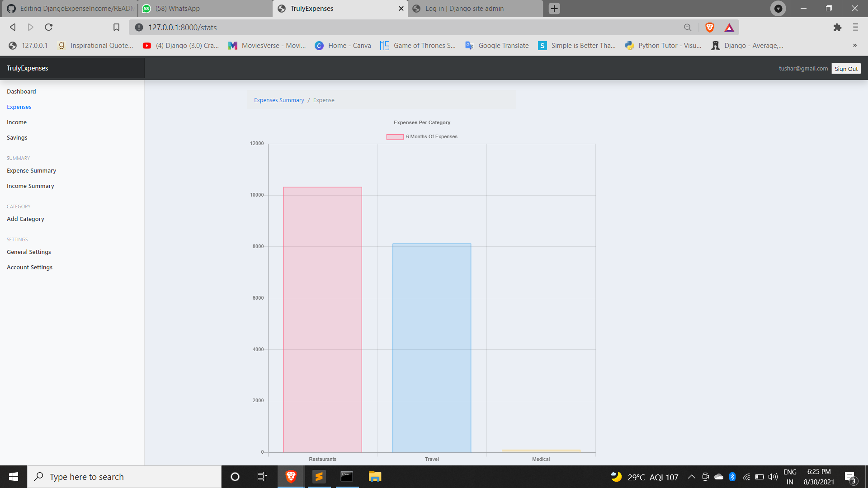Bookmark this page via the star icon
Viewport: 868px width, 488px height.
coord(116,27)
